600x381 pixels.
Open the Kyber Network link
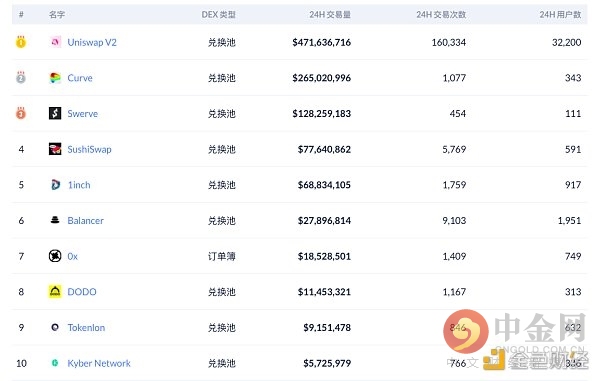[x=99, y=363]
